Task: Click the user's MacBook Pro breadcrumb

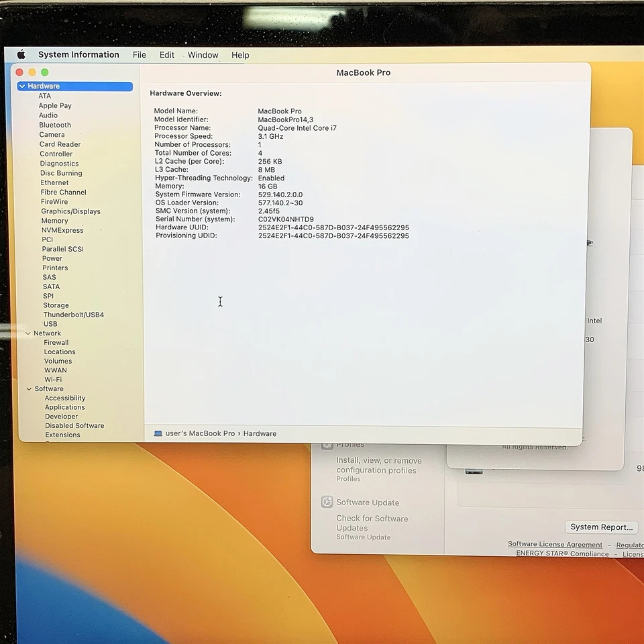Action: (201, 433)
